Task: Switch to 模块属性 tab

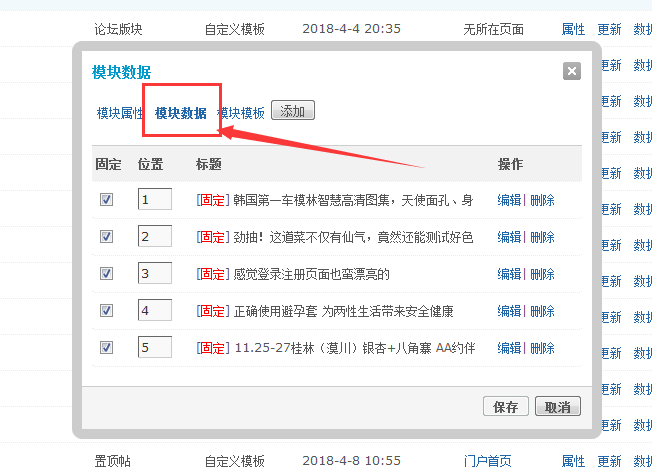Action: pyautogui.click(x=120, y=113)
